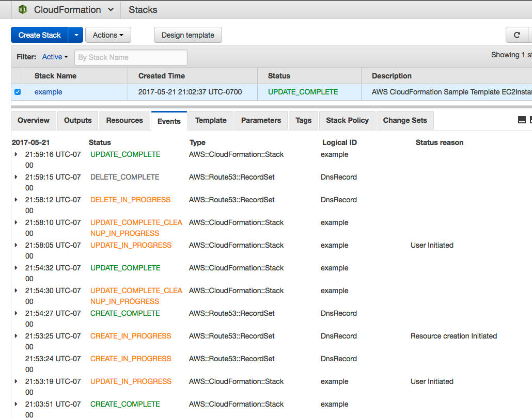532x418 pixels.
Task: Expand the 21:58:05 UPDATE_IN_PROGRESS event
Action: pyautogui.click(x=16, y=245)
